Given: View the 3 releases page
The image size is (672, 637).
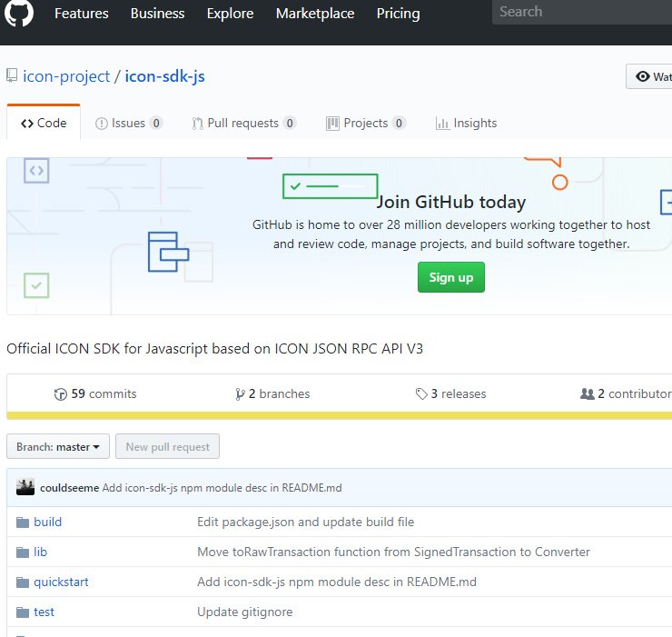Looking at the screenshot, I should [x=450, y=393].
